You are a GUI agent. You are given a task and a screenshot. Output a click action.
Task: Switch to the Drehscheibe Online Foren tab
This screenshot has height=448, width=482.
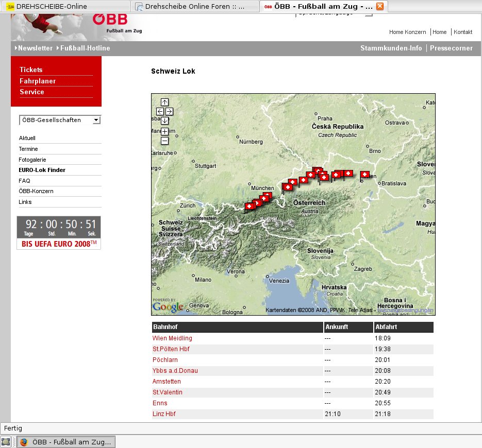tap(194, 7)
